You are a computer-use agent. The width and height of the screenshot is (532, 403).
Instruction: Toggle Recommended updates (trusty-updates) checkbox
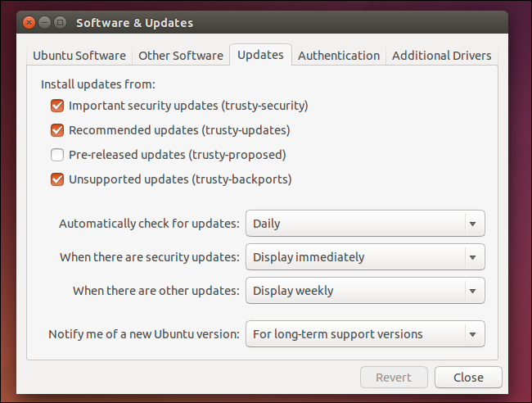tap(57, 130)
